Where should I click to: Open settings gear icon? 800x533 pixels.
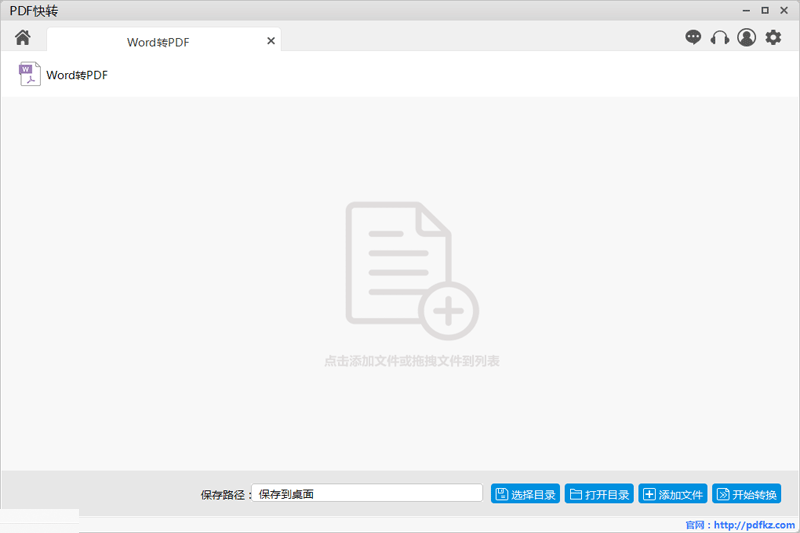point(773,37)
